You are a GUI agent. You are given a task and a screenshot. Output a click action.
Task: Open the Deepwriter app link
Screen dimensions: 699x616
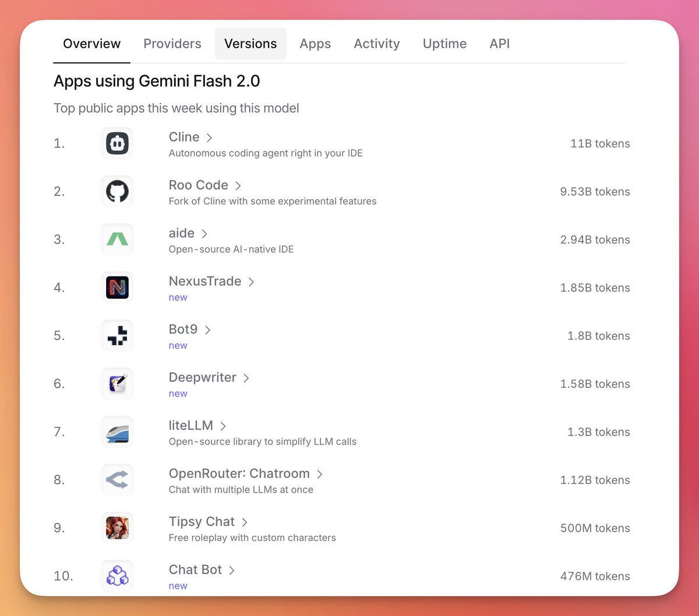pyautogui.click(x=203, y=377)
